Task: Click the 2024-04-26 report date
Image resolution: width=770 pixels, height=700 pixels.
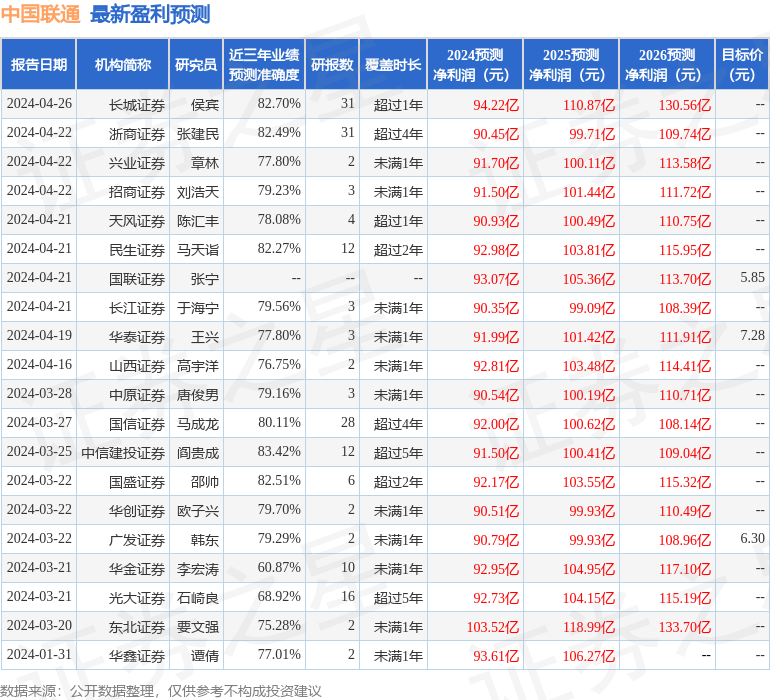Action: [x=39, y=103]
